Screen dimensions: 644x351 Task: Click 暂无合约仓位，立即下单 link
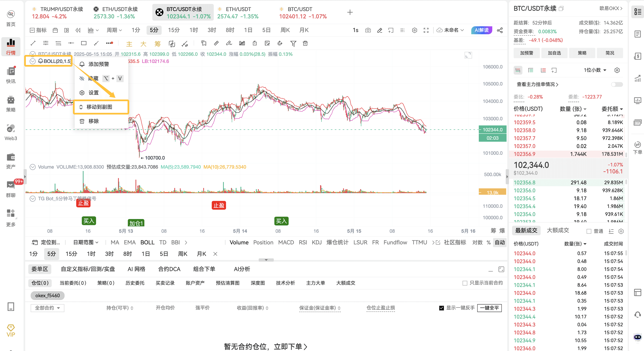266,346
